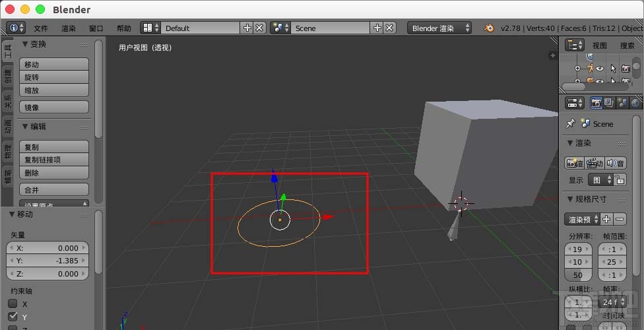
Task: Render still image with camera button
Action: tap(574, 164)
